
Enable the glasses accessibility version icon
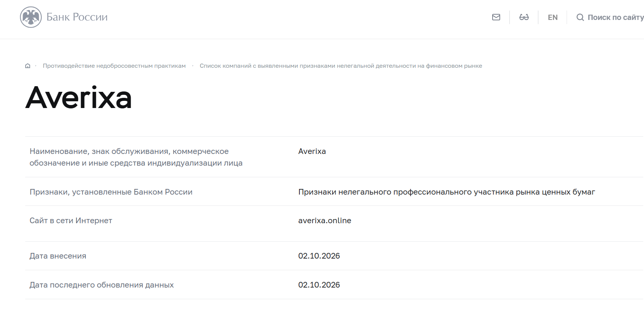click(524, 17)
